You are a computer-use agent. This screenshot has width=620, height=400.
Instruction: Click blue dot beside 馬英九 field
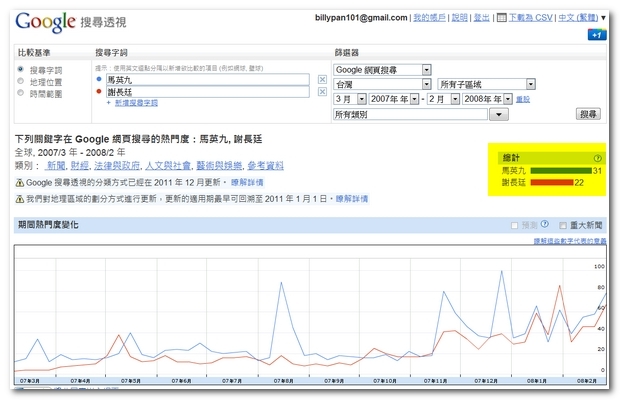99,79
